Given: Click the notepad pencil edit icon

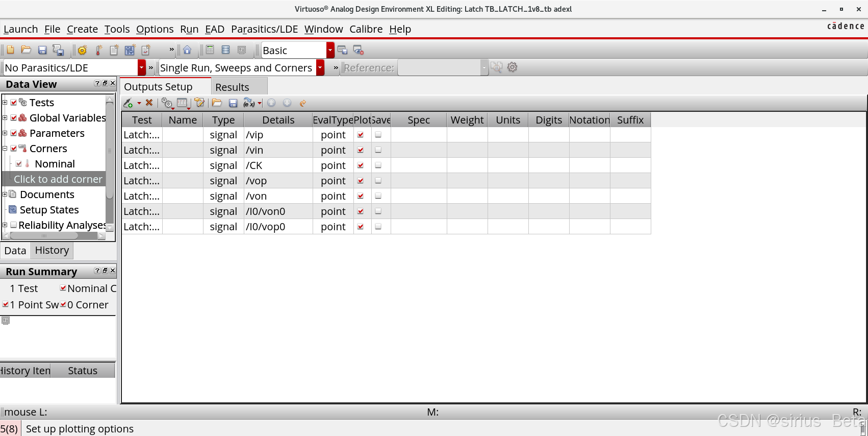Looking at the screenshot, I should pyautogui.click(x=199, y=103).
